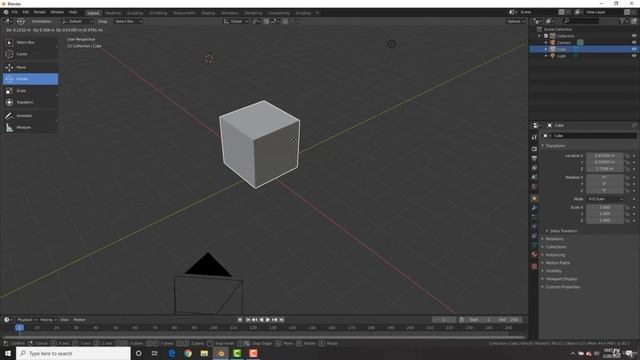Image resolution: width=640 pixels, height=360 pixels.
Task: Click the Windows Start button
Action: click(x=8, y=353)
